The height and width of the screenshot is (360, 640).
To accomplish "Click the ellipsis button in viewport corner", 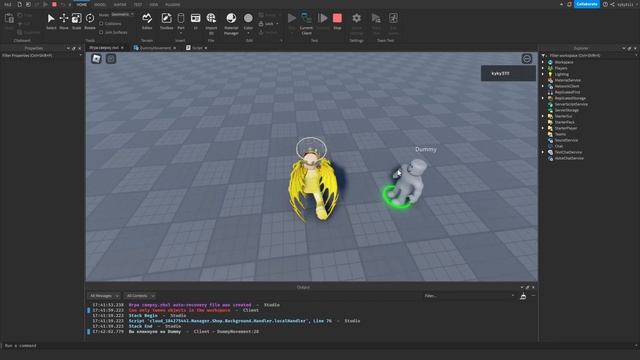I will point(527,59).
